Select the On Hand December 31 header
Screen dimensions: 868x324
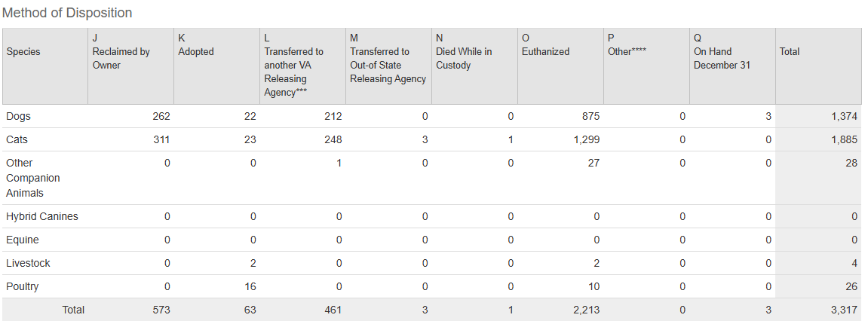(722, 58)
